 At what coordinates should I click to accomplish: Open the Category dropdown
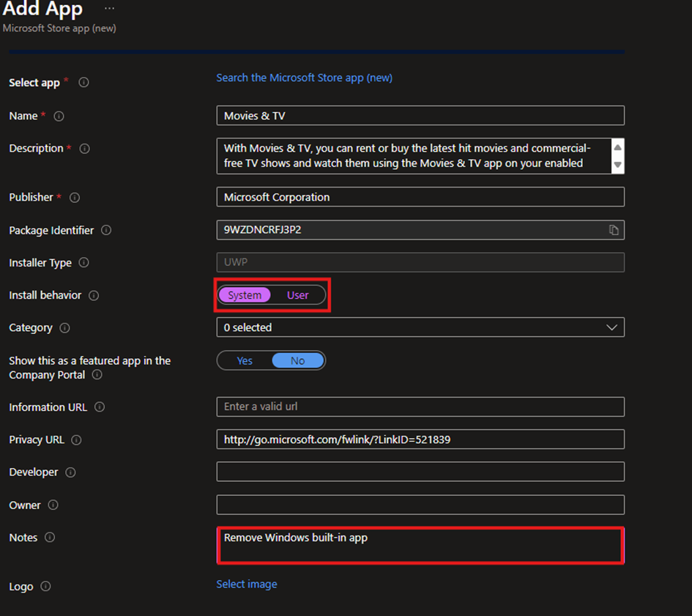pyautogui.click(x=420, y=327)
